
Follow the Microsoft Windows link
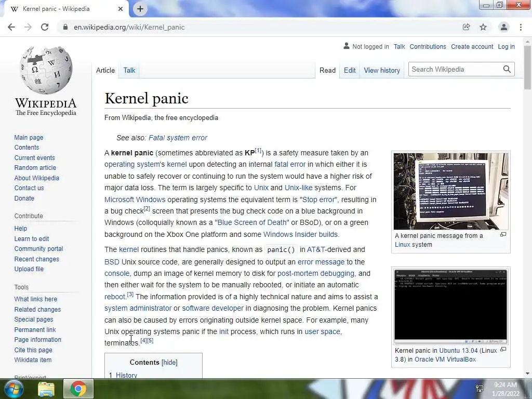click(x=135, y=199)
